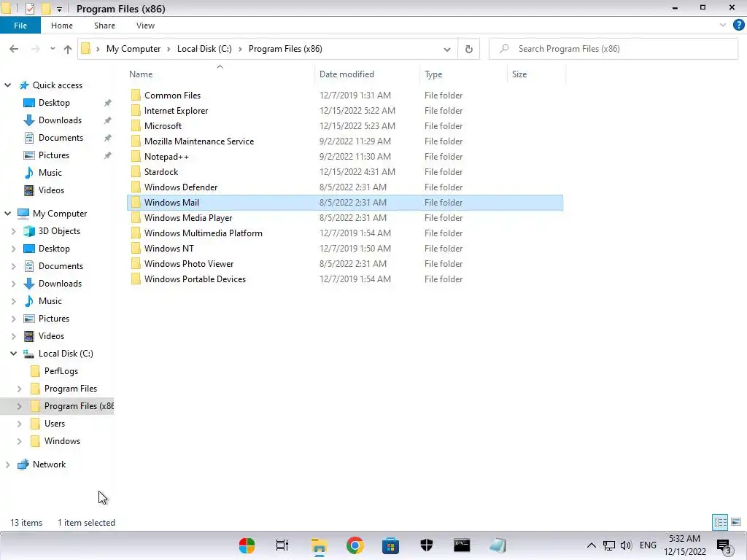
Task: Open the recent locations dropdown arrow
Action: (53, 49)
